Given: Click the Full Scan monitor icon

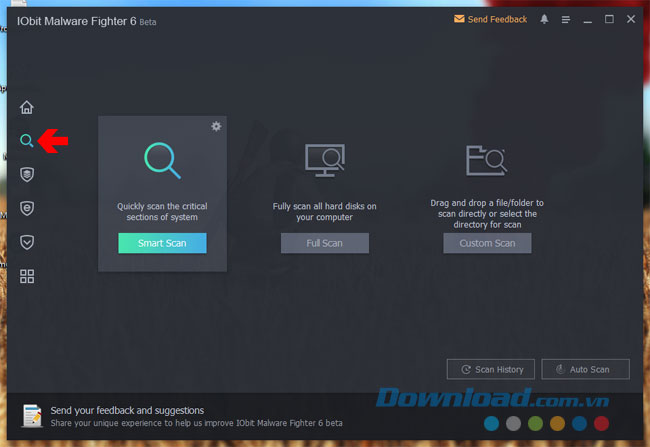Looking at the screenshot, I should pos(325,160).
